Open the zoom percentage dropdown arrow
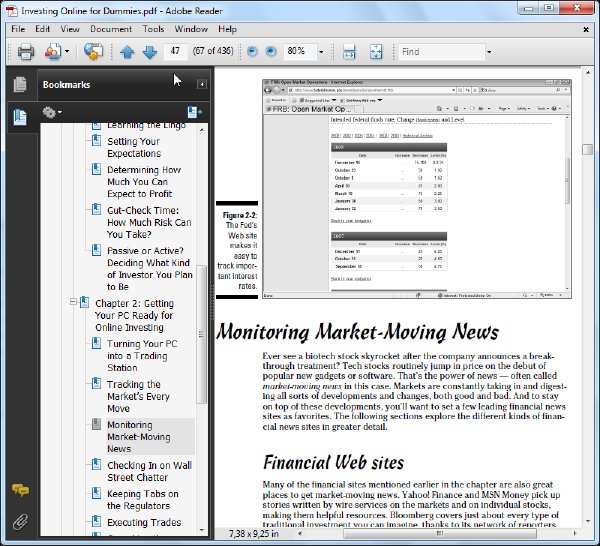 tap(321, 52)
